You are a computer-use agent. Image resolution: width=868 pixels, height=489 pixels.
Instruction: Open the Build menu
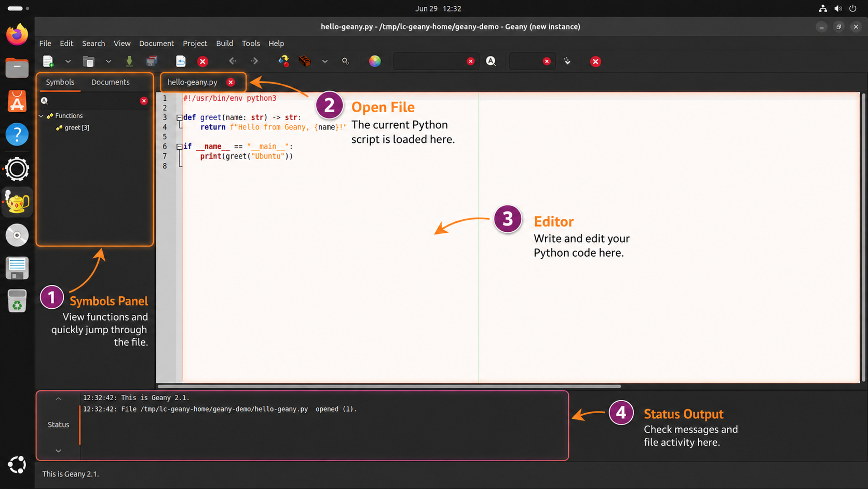(224, 43)
